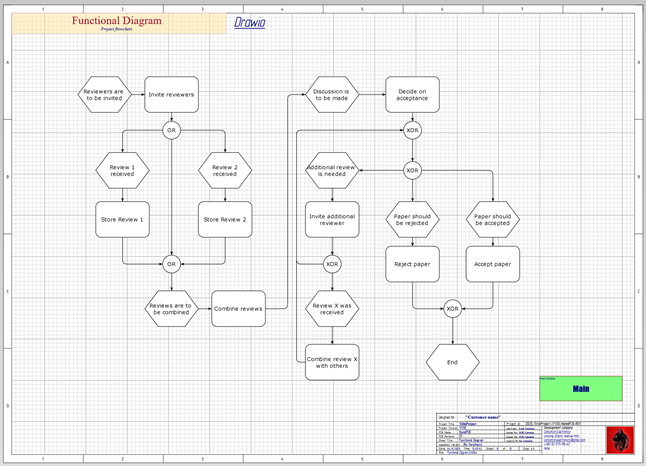Select the top OR connector circle

pos(171,131)
